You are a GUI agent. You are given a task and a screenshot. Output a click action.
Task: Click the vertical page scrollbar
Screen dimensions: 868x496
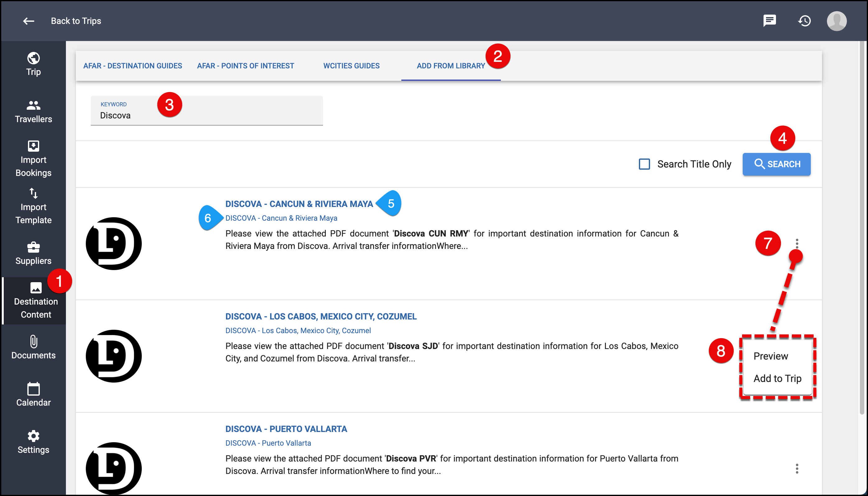click(862, 227)
